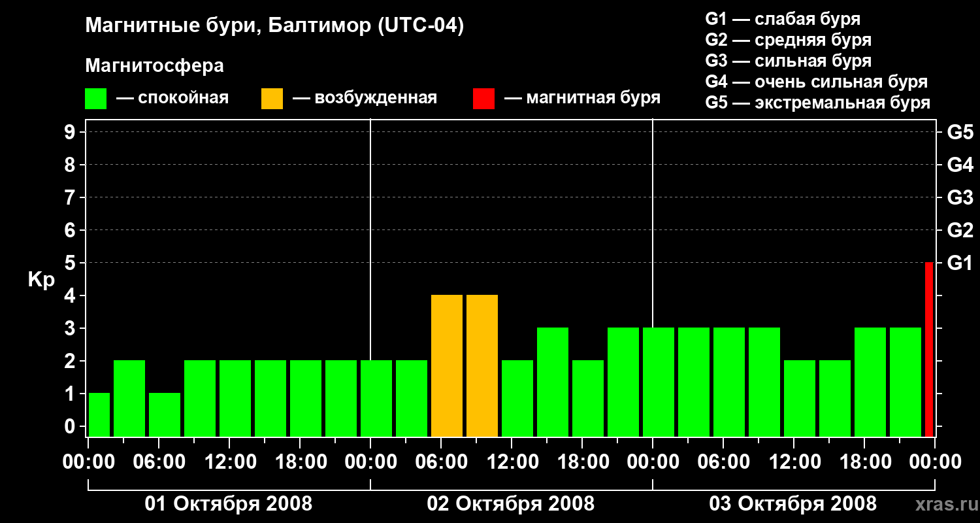Click the xras.ru watermark link
This screenshot has height=523, width=980.
tap(943, 504)
